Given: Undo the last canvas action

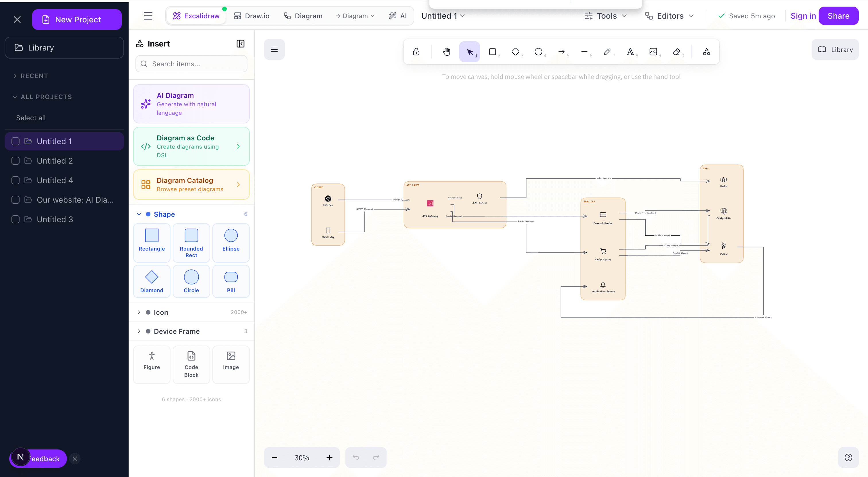Looking at the screenshot, I should (355, 457).
